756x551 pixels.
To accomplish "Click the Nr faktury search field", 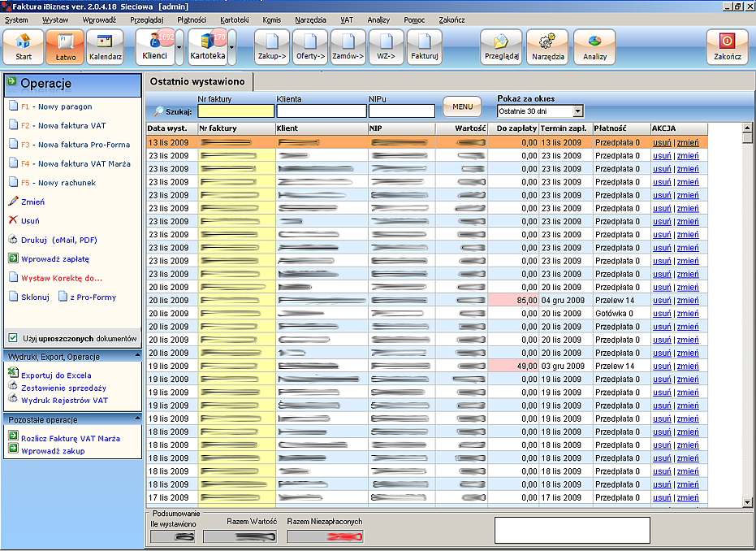I will [x=235, y=111].
